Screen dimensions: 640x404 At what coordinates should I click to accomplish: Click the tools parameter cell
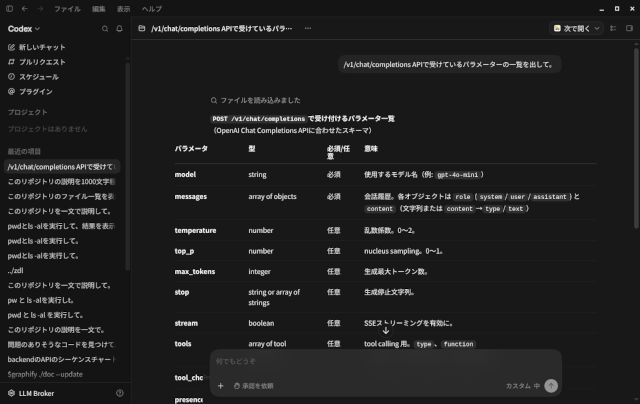point(183,344)
